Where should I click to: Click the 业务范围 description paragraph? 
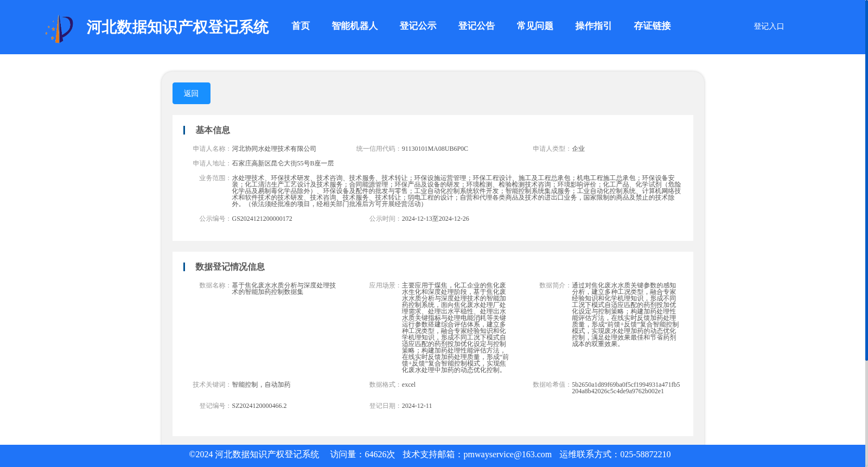[456, 191]
